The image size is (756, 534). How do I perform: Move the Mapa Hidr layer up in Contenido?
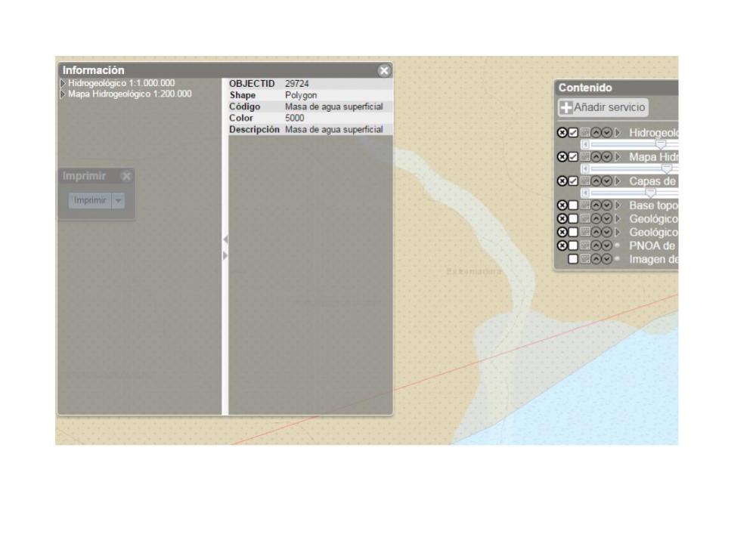pos(596,157)
